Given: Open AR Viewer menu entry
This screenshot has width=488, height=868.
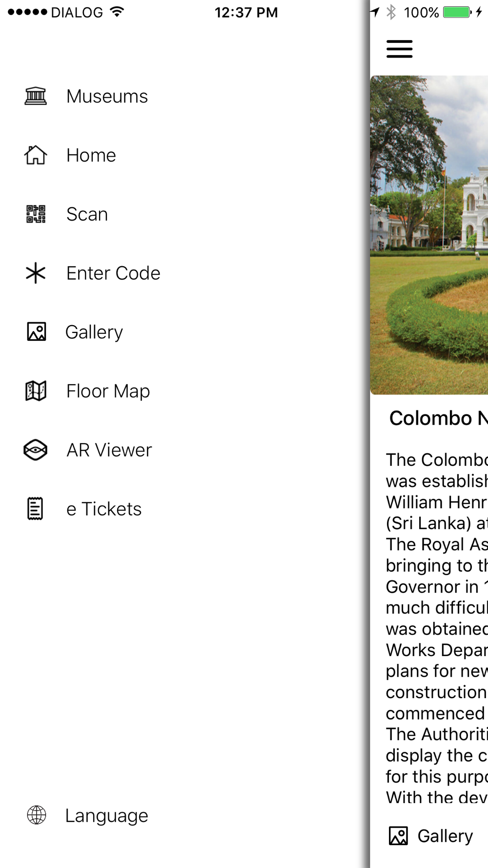Looking at the screenshot, I should point(109,450).
